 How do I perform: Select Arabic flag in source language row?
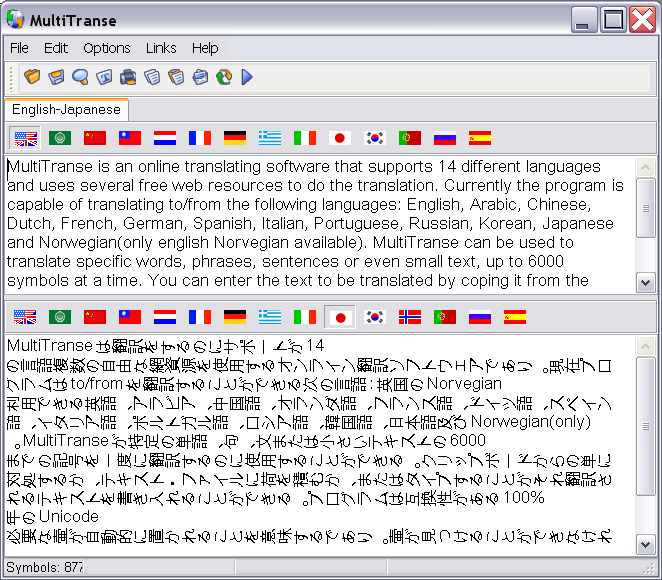tap(60, 138)
